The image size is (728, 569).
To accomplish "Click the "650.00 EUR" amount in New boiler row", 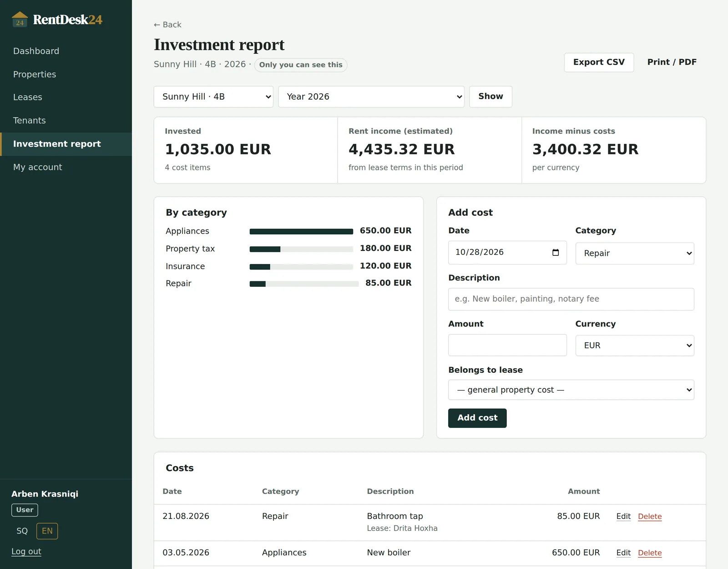I will pyautogui.click(x=576, y=553).
